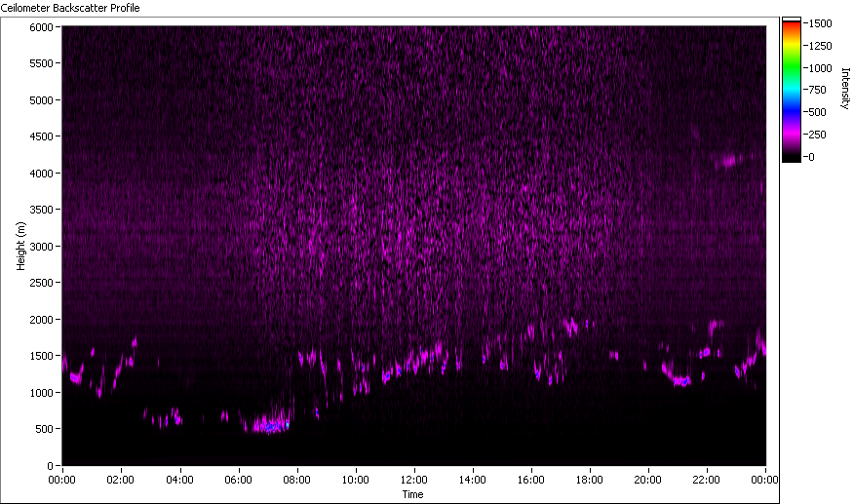Click the 22:00 time tick label
This screenshot has height=504, width=854.
pos(707,480)
